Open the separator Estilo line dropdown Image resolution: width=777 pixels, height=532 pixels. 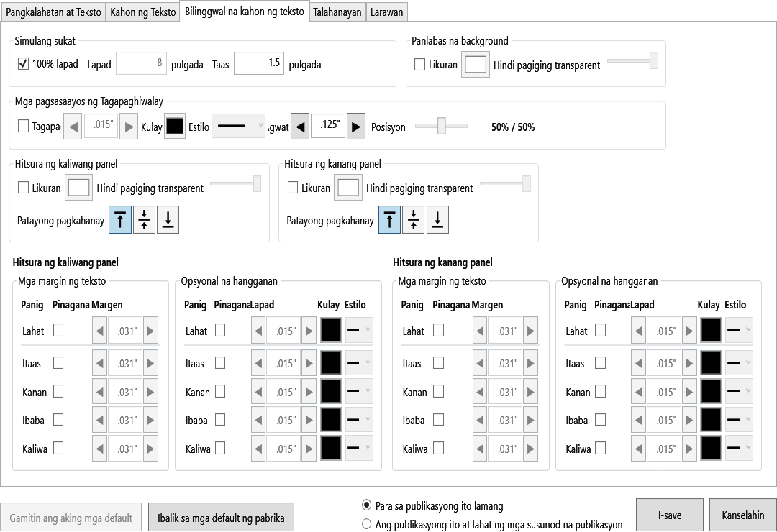(239, 127)
